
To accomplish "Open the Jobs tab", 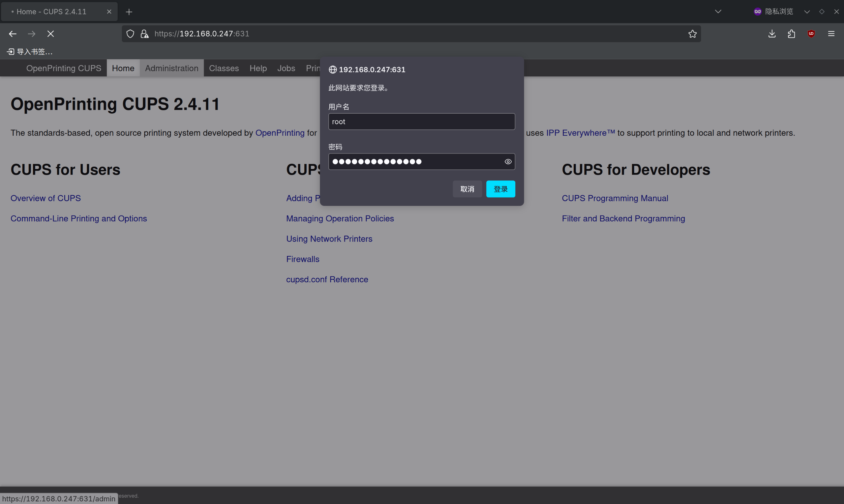I will [286, 68].
